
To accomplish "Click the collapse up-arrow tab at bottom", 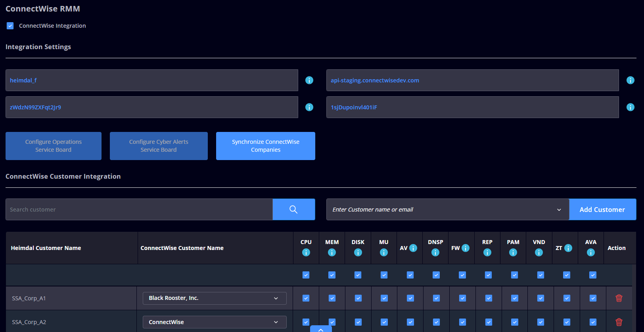I will 321,329.
